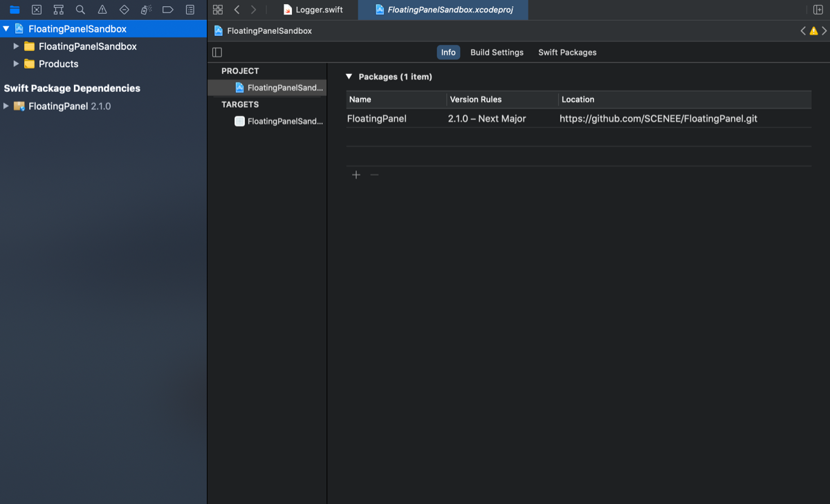
Task: Click the yellow warning issue indicator
Action: pos(813,31)
